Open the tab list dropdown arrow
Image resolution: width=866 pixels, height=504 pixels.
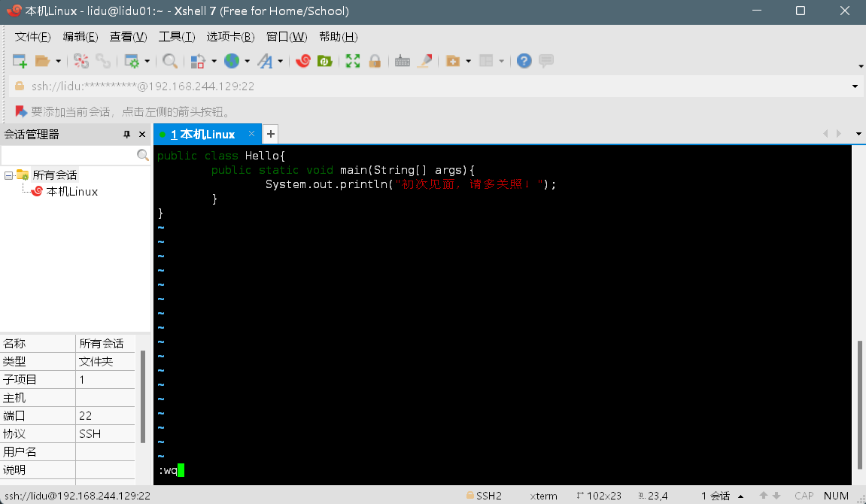858,134
